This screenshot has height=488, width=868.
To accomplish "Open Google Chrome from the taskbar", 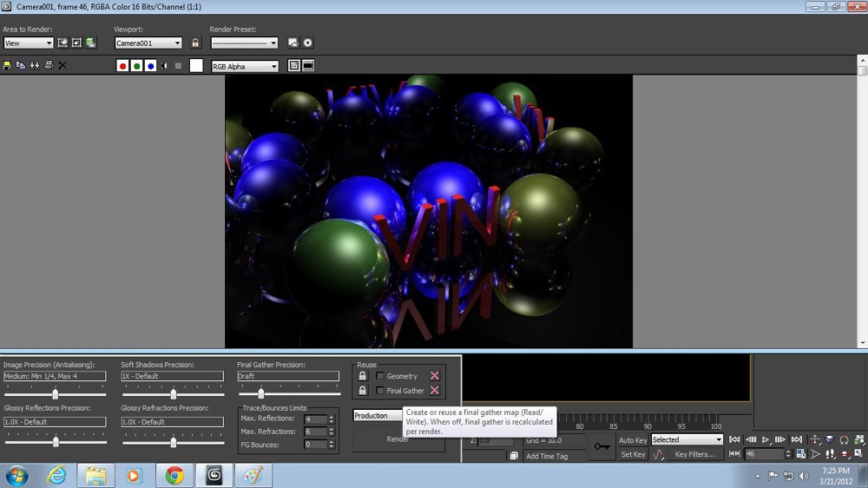I will click(174, 475).
